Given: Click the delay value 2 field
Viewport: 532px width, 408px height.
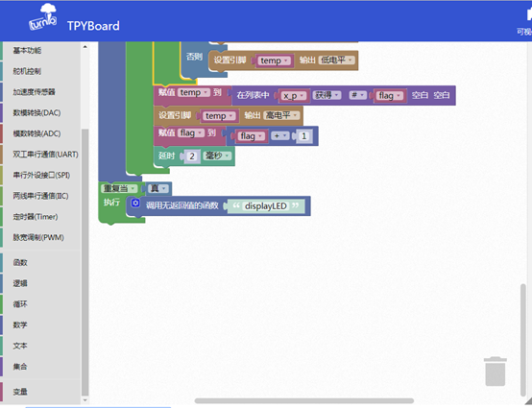Looking at the screenshot, I should 192,156.
